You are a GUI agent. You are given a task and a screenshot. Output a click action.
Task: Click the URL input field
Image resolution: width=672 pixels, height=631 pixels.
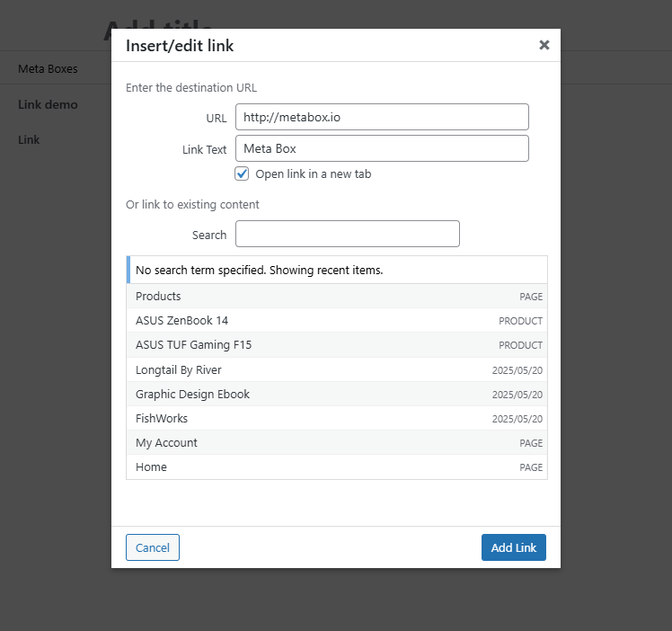382,117
